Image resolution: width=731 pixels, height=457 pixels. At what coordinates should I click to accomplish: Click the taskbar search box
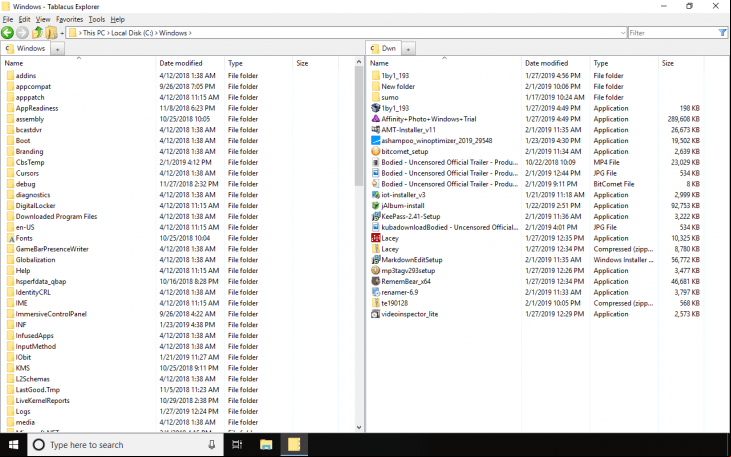click(124, 445)
